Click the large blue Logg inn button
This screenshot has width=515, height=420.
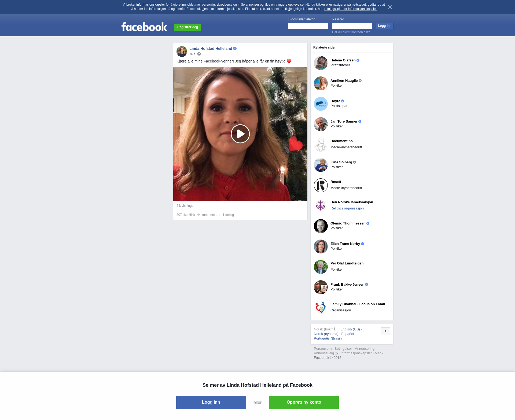211,403
